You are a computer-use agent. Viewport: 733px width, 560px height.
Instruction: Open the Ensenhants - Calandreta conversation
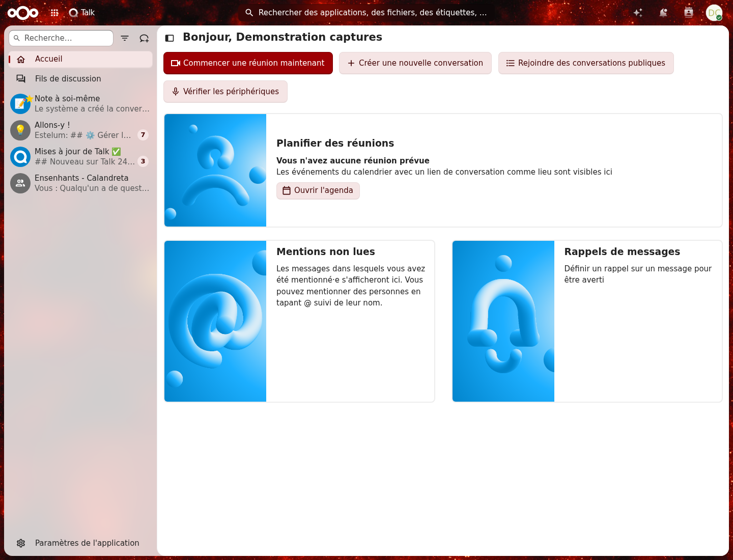tap(80, 183)
